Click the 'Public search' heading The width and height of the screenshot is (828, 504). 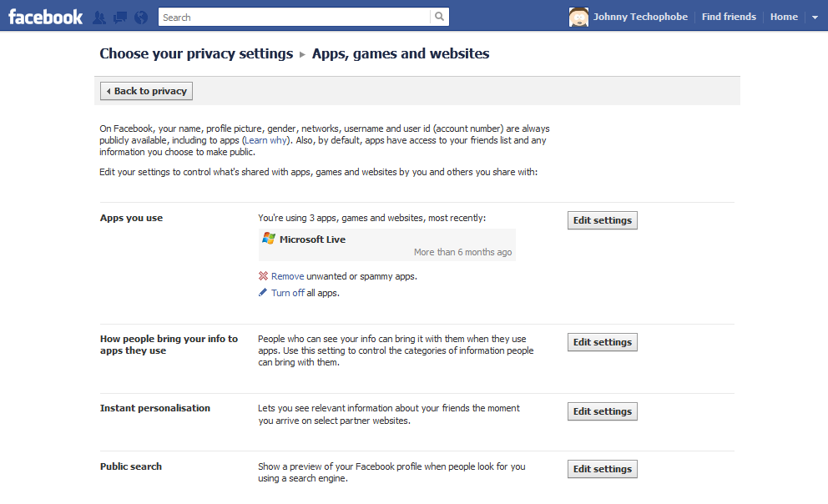tap(131, 466)
